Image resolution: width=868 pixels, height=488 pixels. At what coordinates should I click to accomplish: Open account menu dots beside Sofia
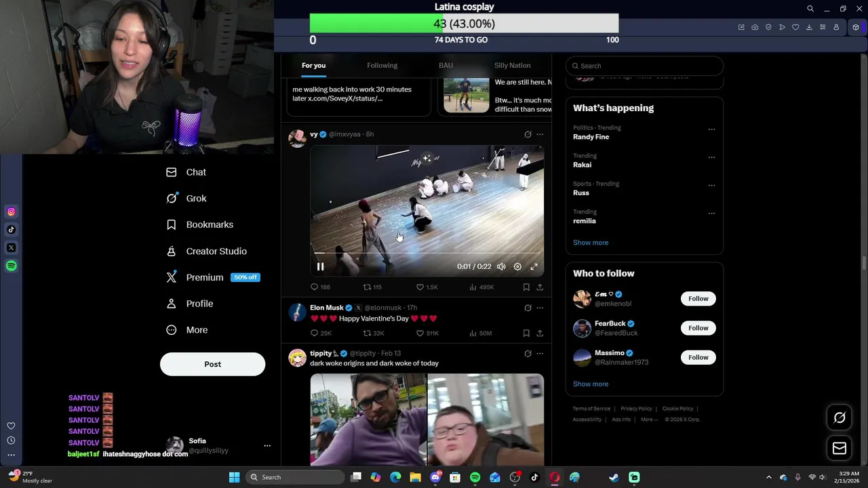tap(267, 446)
